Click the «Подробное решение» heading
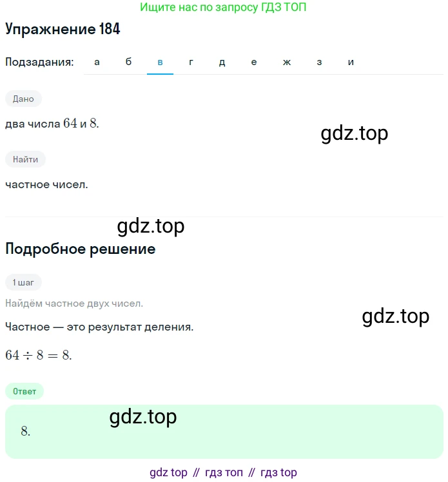This screenshot has width=448, height=482. [81, 249]
